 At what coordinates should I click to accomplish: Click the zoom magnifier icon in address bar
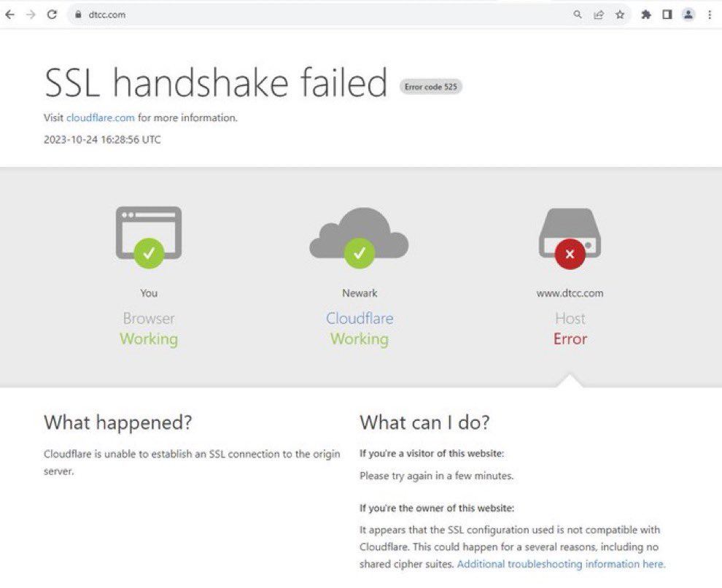578,15
